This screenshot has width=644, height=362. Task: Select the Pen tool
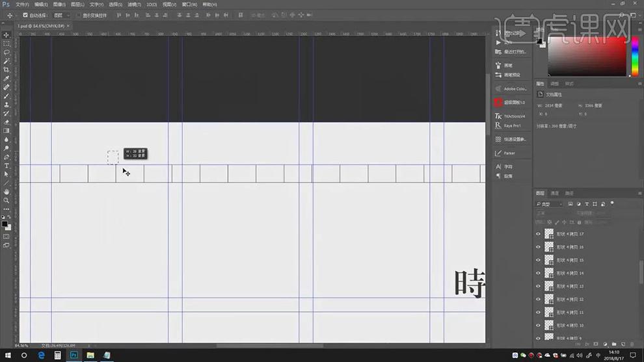pyautogui.click(x=6, y=157)
